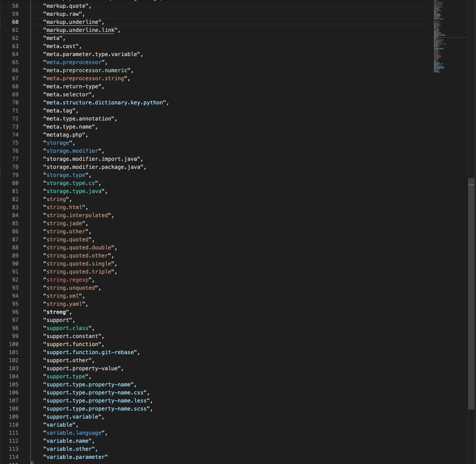Click text "variable" on line 110

(x=60, y=425)
